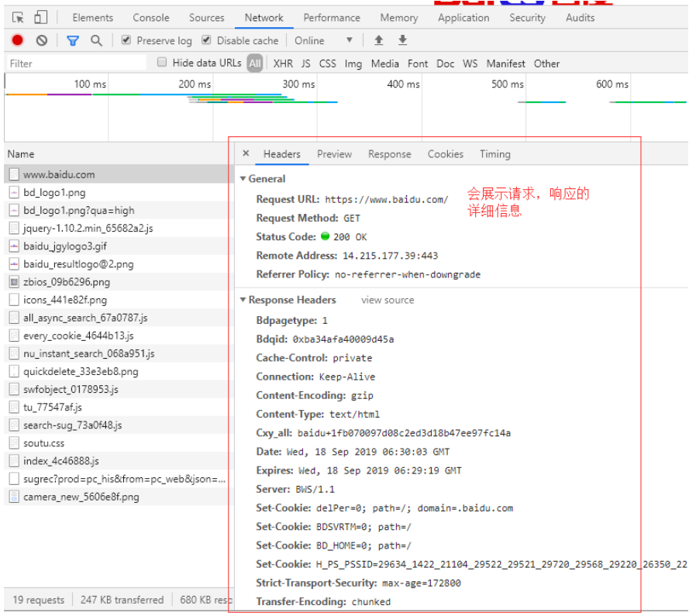Viewport: 696px width, 616px height.
Task: Collapse the Response Headers section
Action: 243,300
